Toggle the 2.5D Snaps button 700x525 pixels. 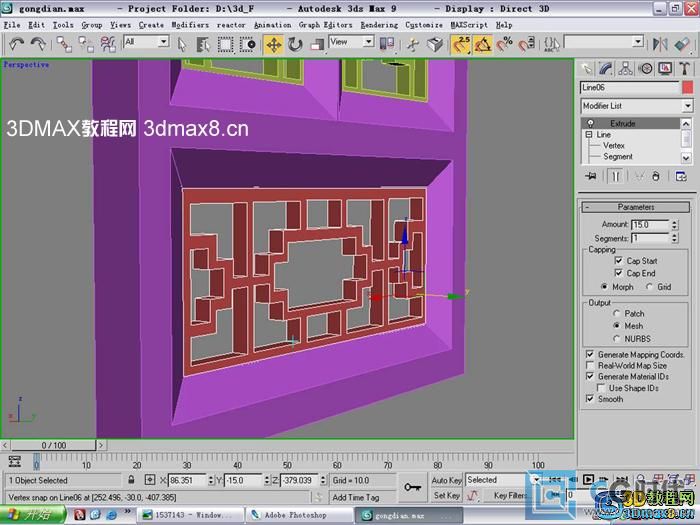point(461,44)
